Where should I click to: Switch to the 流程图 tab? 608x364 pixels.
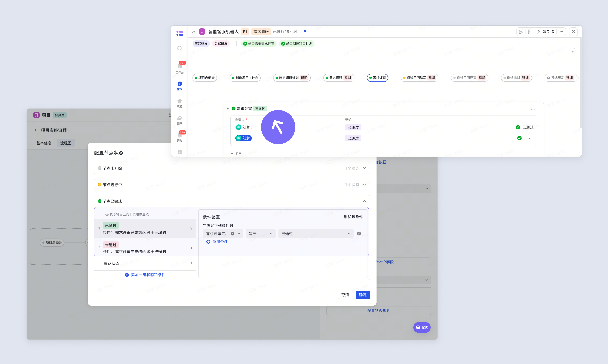click(66, 143)
